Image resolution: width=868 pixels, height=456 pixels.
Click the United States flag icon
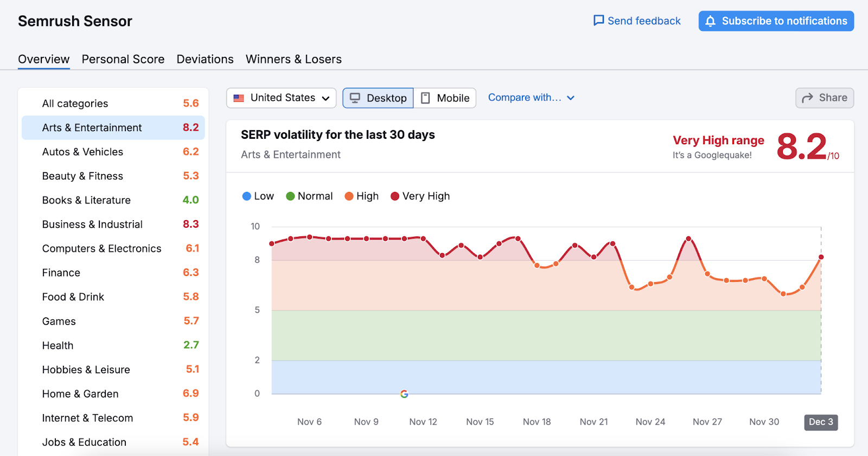click(239, 98)
